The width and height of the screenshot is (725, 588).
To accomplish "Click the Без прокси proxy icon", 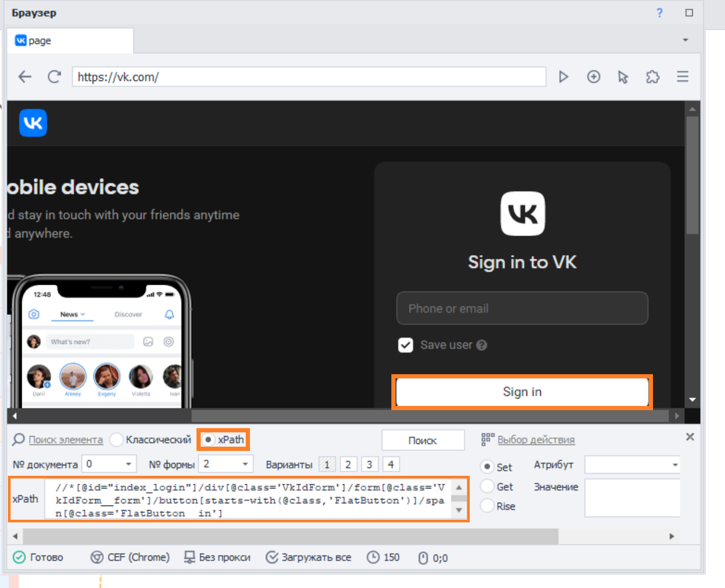I will coord(190,557).
